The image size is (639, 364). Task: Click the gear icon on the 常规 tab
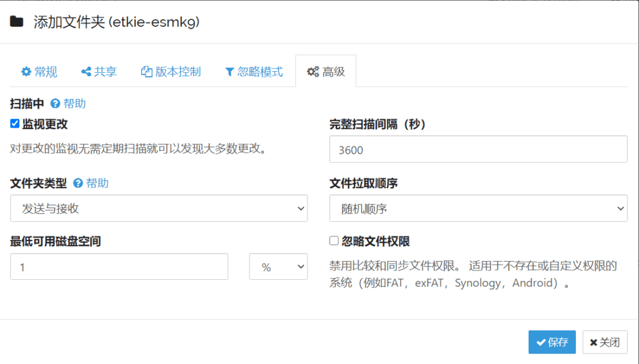click(26, 72)
